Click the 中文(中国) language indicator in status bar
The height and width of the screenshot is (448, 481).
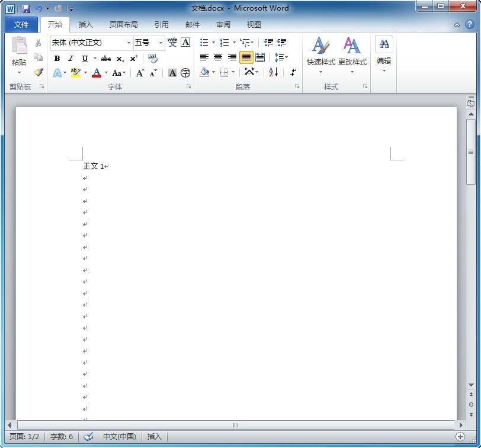[119, 437]
